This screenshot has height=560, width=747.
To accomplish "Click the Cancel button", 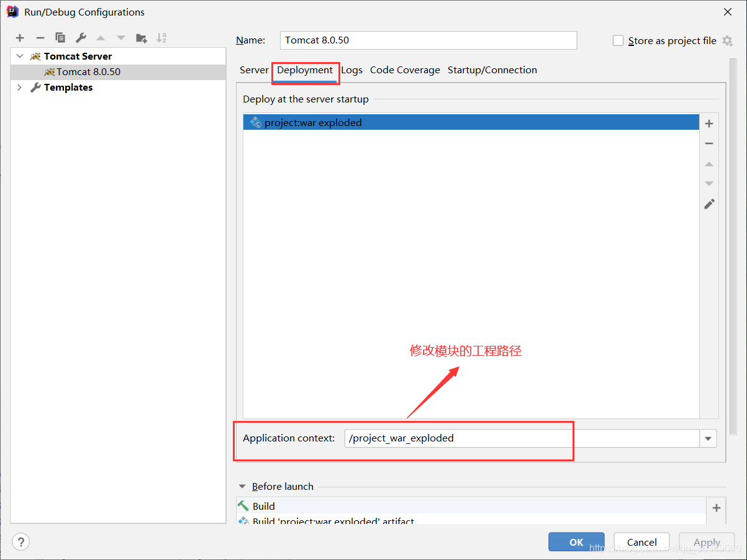I will (641, 542).
